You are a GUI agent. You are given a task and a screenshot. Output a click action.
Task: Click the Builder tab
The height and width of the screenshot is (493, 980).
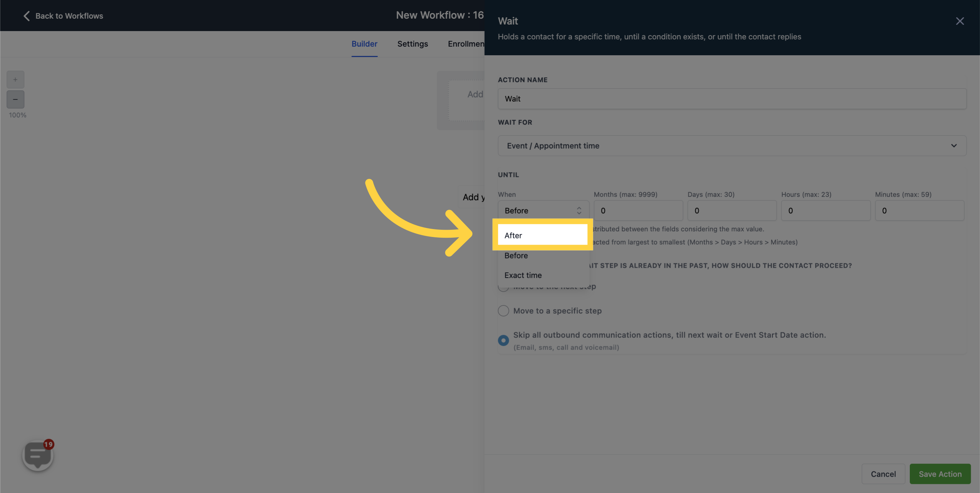click(364, 44)
